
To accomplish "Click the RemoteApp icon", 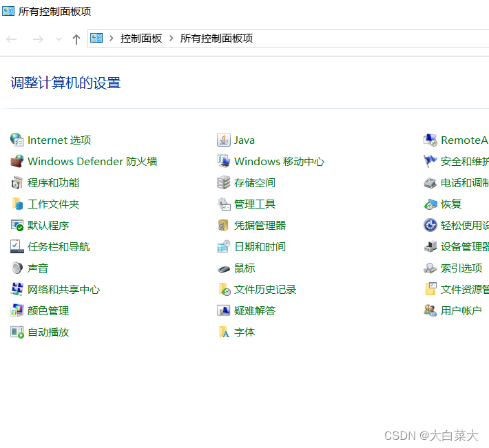I will tap(430, 140).
